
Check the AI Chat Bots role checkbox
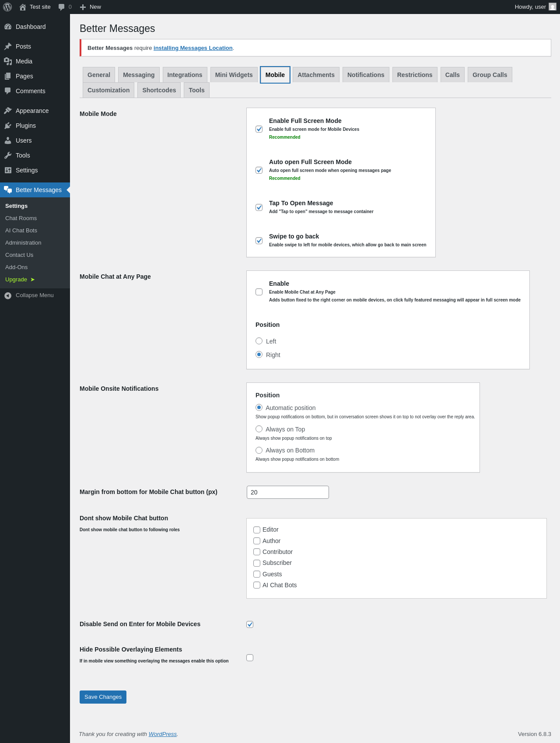[x=257, y=585]
